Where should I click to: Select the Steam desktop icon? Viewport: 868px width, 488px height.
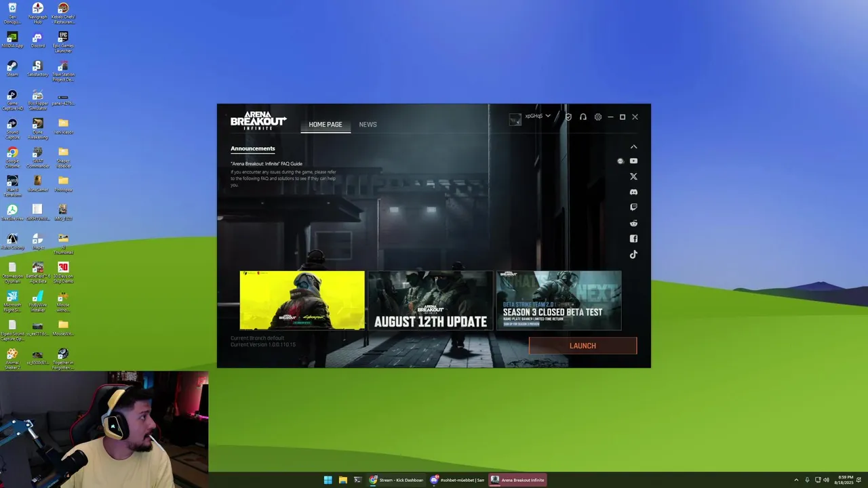12,68
